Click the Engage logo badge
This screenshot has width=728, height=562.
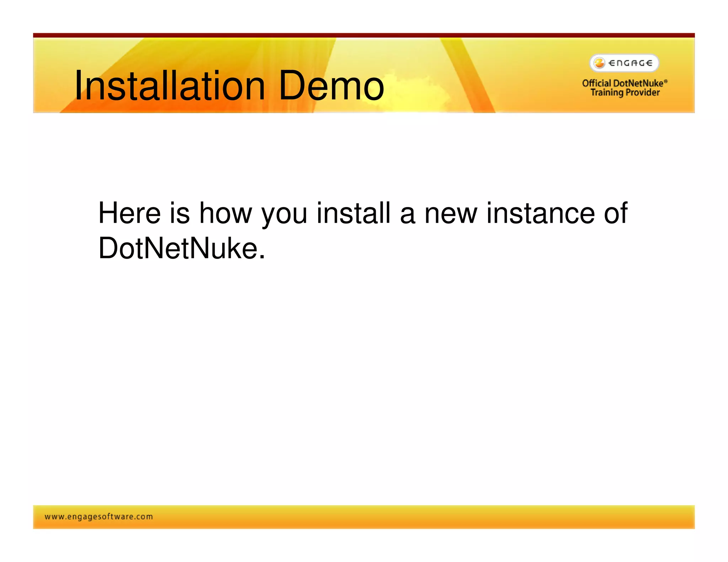click(x=624, y=63)
